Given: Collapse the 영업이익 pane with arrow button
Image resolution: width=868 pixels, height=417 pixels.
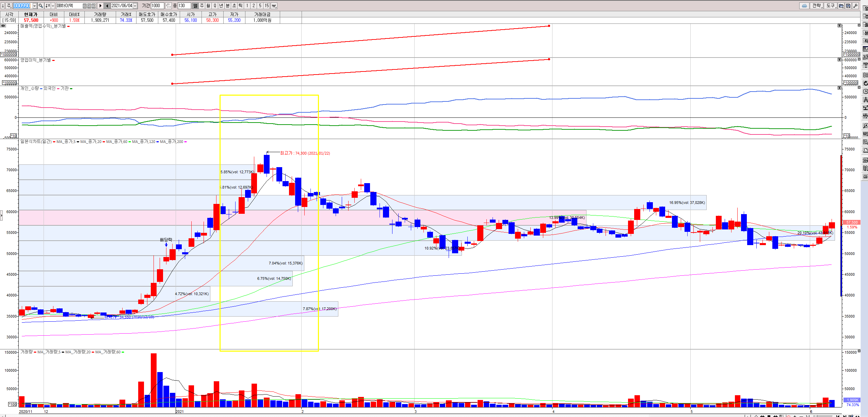Looking at the screenshot, I should point(839,60).
